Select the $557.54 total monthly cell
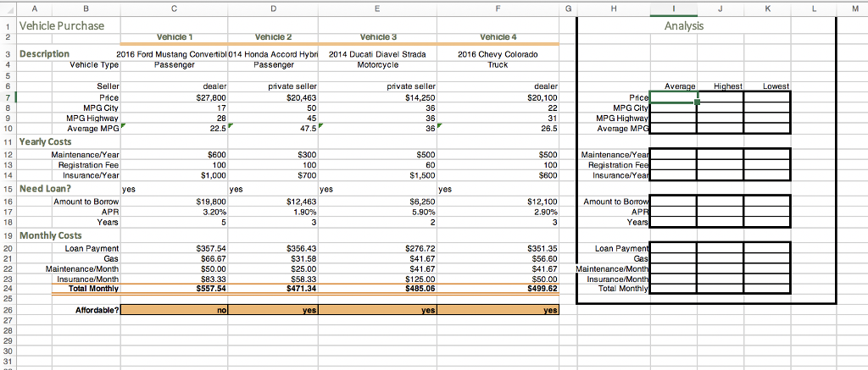 [175, 289]
